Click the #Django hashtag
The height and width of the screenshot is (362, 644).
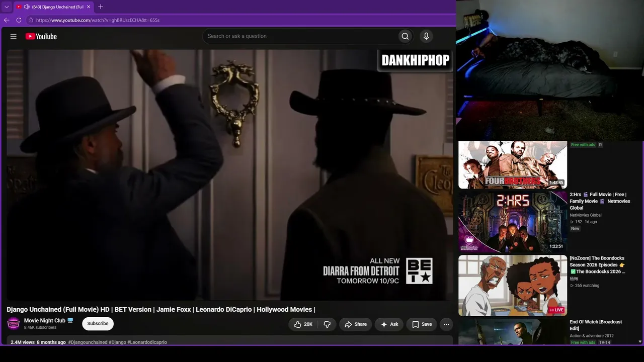pyautogui.click(x=117, y=342)
